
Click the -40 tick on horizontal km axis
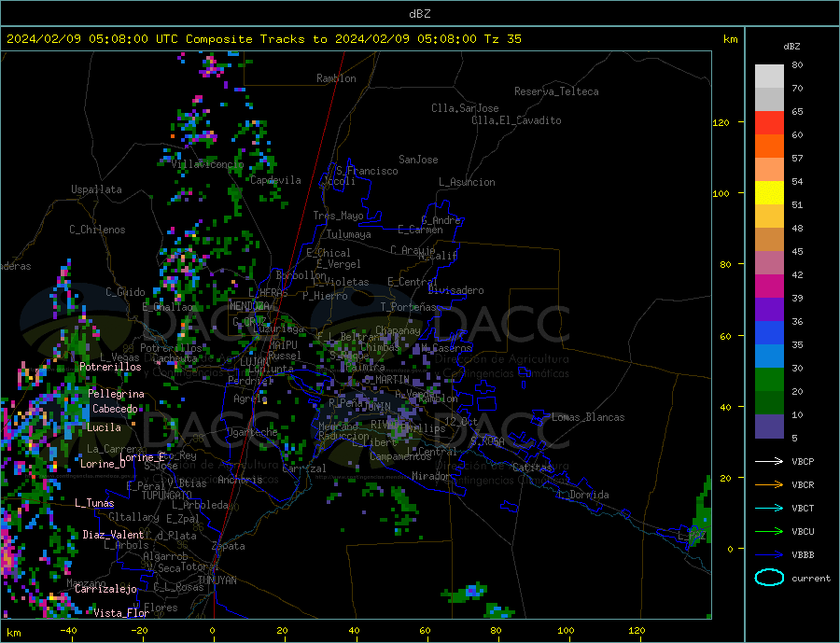68,631
